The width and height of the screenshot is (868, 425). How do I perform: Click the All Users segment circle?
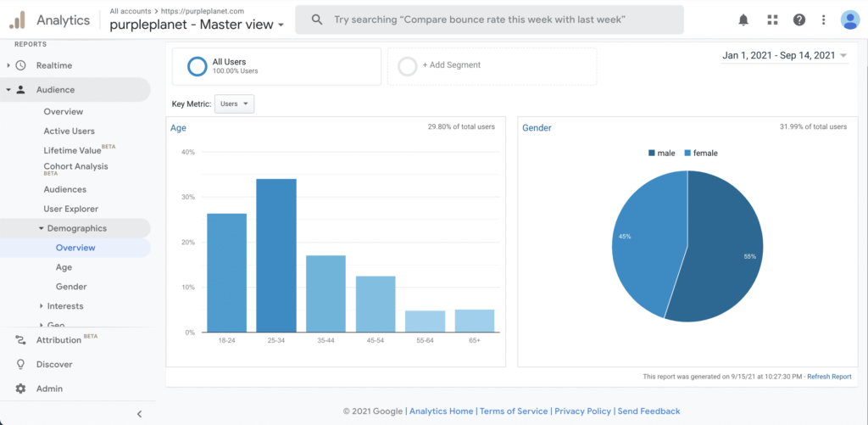197,66
